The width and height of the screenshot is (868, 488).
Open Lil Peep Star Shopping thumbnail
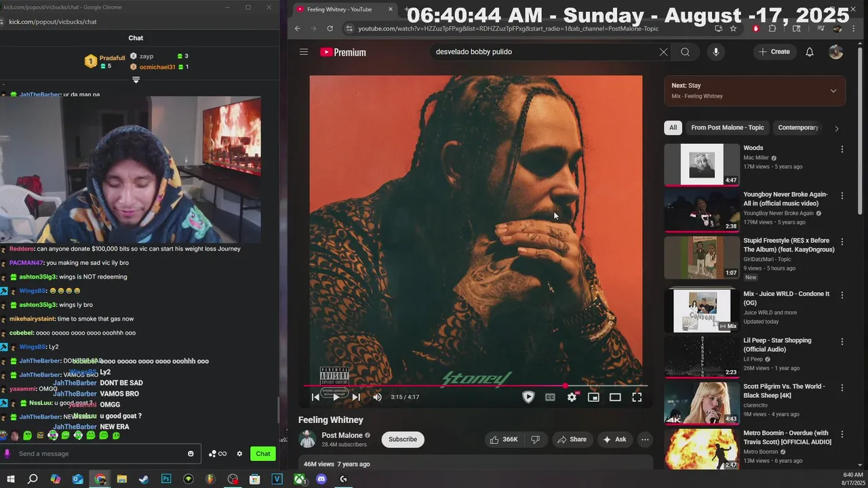(702, 357)
